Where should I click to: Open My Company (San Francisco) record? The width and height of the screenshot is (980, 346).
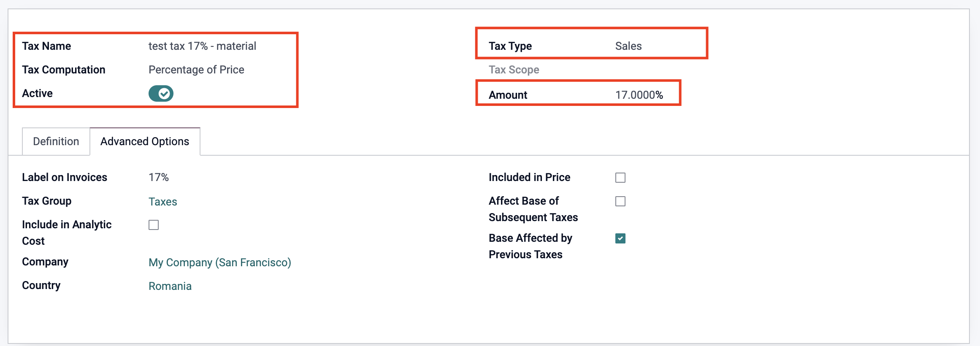[220, 262]
